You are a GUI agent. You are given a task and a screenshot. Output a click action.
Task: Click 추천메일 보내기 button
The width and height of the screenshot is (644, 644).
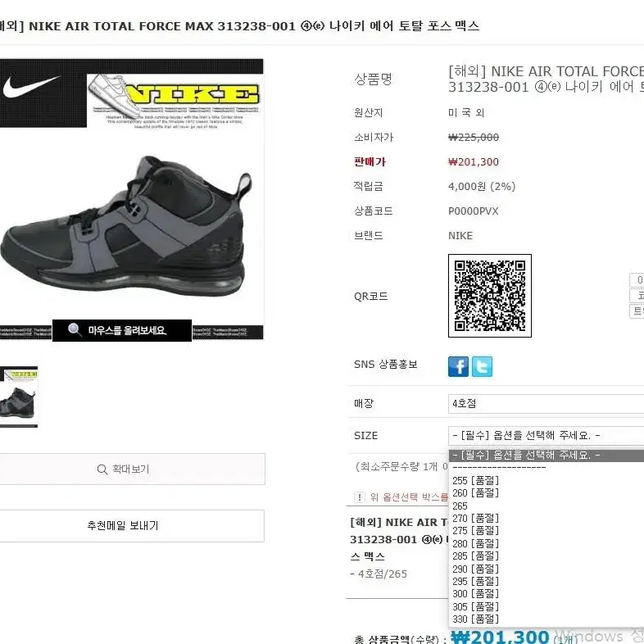(132, 526)
